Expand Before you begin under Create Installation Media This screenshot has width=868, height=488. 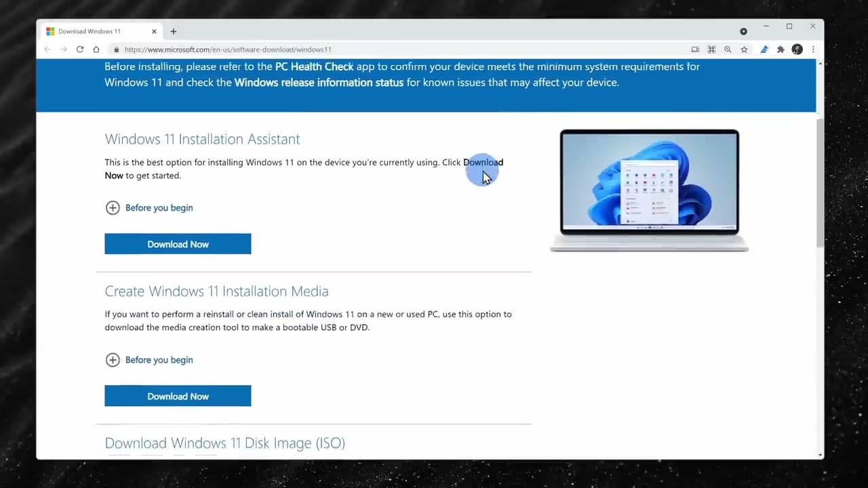[149, 360]
